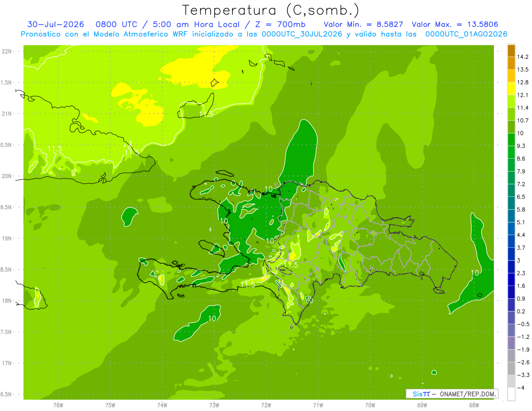Click the "74W" longitude axis label
The width and height of the screenshot is (532, 411).
162,405
